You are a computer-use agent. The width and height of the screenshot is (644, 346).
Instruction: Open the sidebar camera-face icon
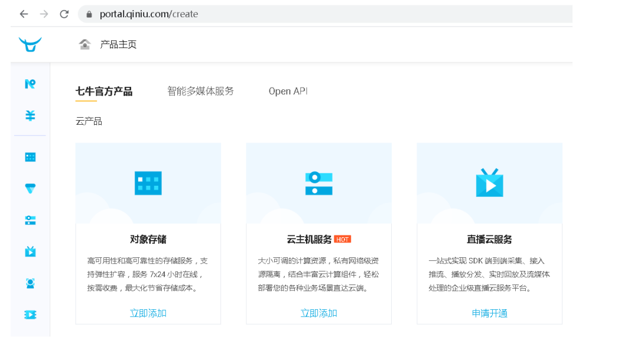pos(30,283)
